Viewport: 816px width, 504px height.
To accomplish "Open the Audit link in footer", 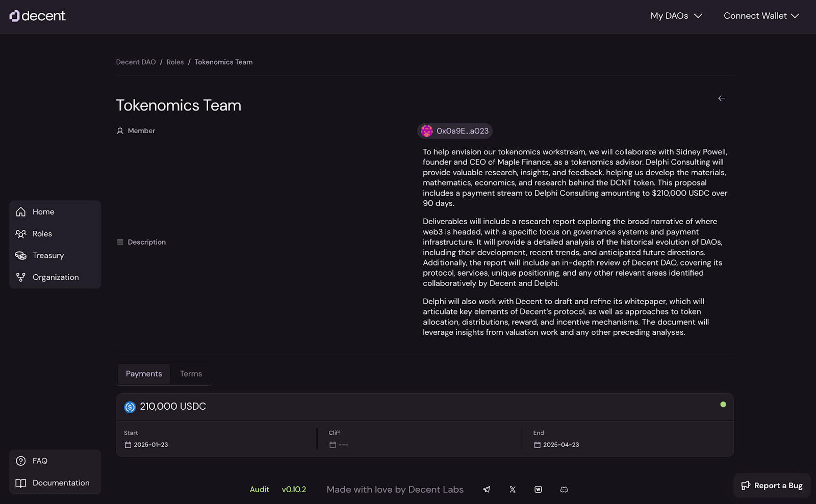I will 259,489.
